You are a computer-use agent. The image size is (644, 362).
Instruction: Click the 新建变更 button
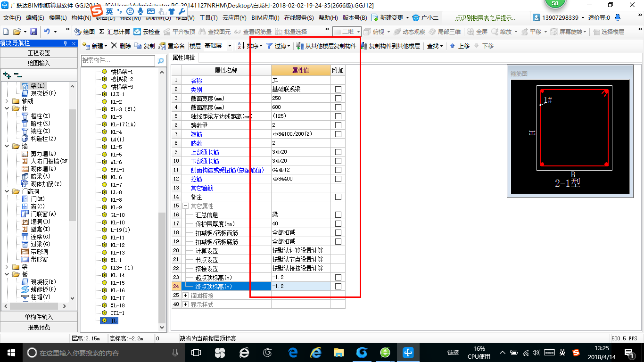coord(390,18)
